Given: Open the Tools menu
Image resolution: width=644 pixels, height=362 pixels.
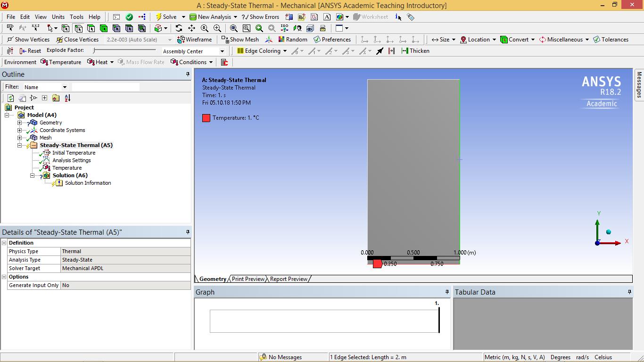Looking at the screenshot, I should pos(76,17).
